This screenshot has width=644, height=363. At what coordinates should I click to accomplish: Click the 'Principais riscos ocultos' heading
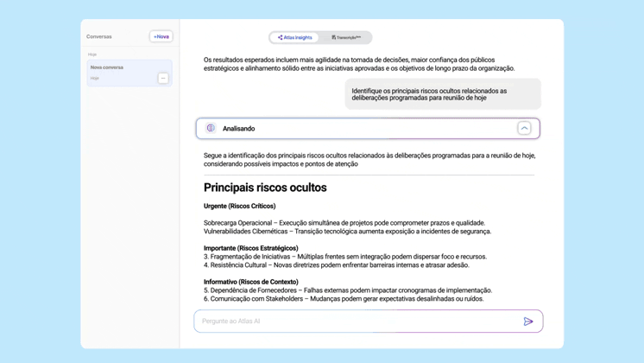(265, 188)
